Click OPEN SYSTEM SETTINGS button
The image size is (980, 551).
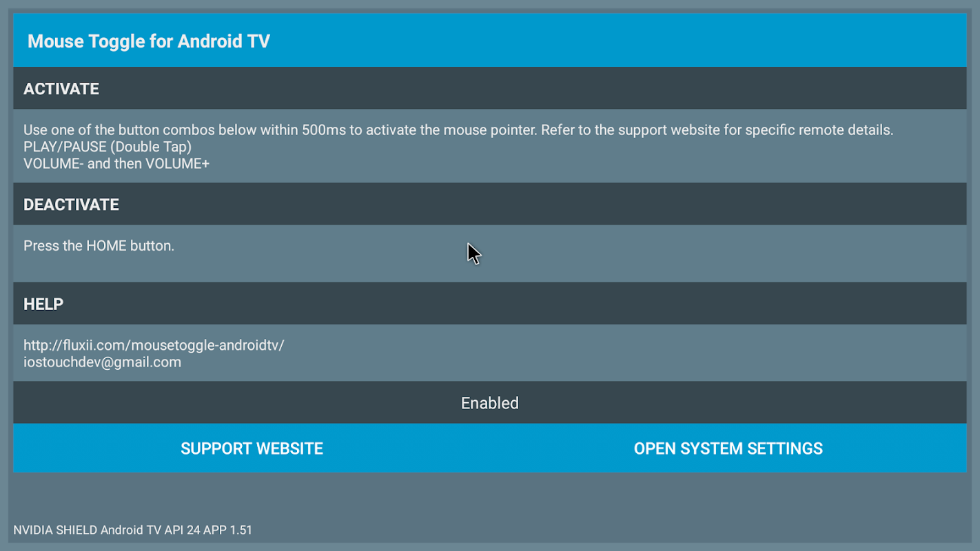tap(728, 448)
